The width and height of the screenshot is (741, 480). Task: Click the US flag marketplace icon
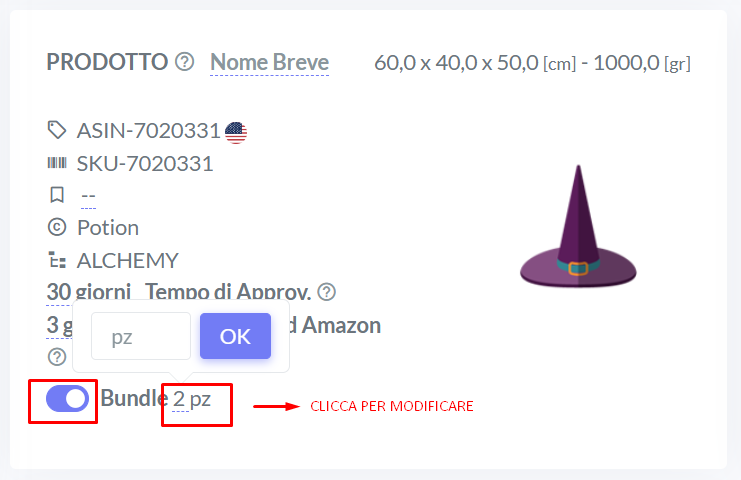click(x=235, y=133)
